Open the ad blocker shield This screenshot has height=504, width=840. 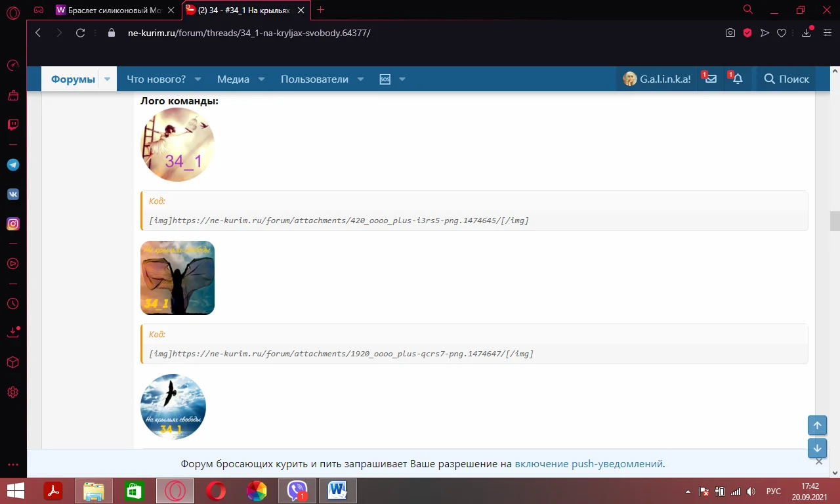tap(747, 33)
